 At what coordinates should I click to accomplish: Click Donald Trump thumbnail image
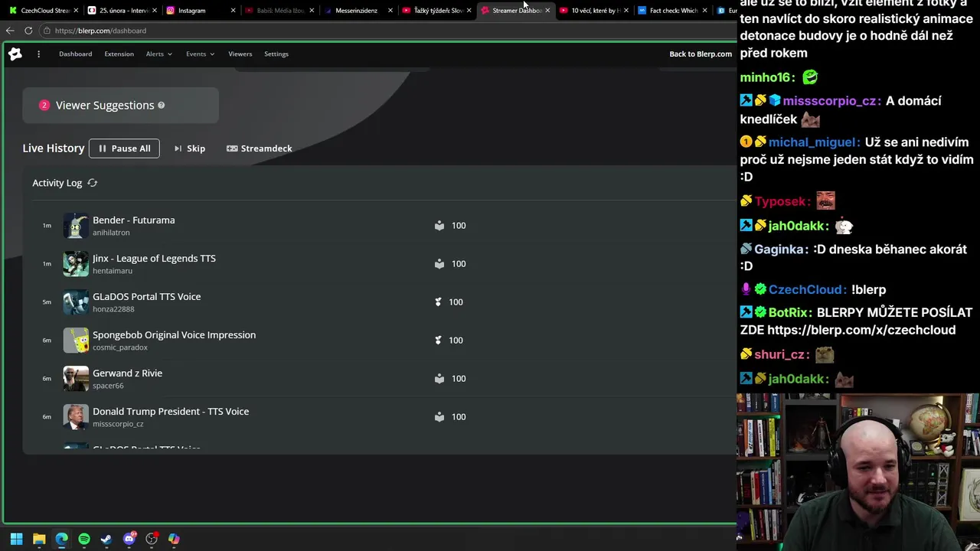click(x=76, y=417)
